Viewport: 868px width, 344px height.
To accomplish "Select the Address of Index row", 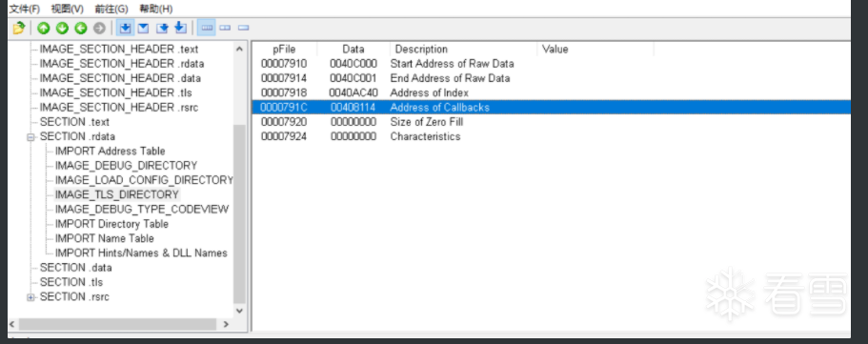I will click(x=552, y=92).
